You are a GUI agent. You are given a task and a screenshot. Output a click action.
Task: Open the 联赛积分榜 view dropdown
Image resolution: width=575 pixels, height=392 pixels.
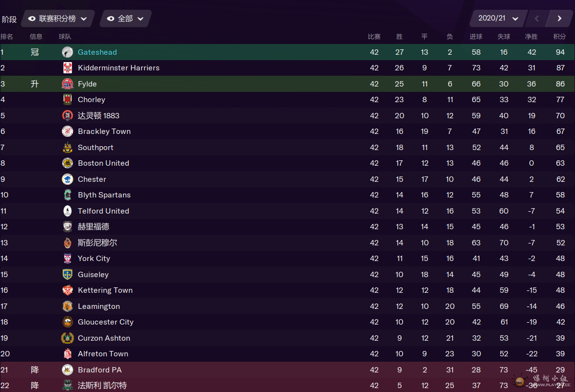58,19
